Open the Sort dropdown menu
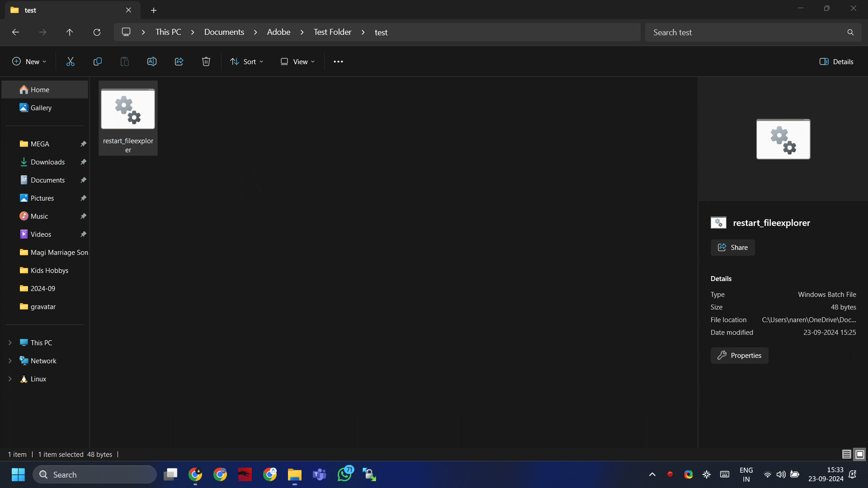 246,61
